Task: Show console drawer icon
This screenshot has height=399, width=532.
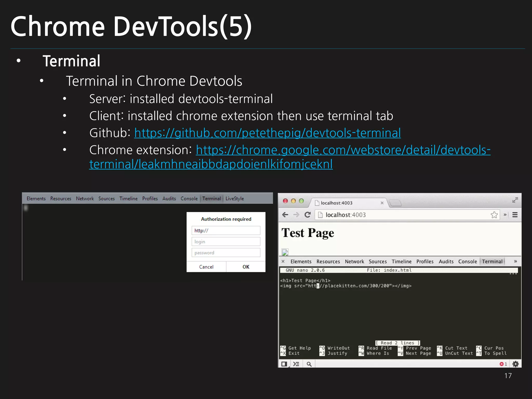Action: click(296, 364)
